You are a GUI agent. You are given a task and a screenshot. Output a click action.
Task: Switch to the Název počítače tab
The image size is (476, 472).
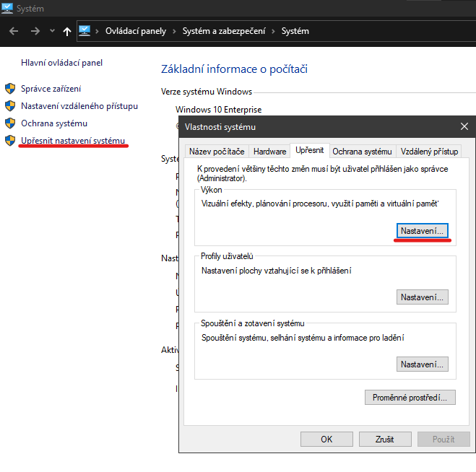(x=217, y=152)
